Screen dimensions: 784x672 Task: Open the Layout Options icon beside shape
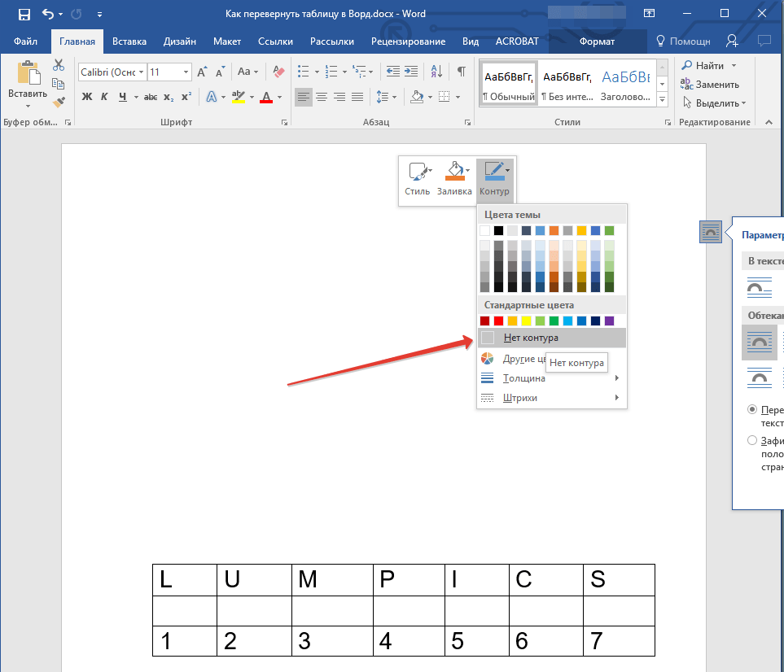point(711,233)
